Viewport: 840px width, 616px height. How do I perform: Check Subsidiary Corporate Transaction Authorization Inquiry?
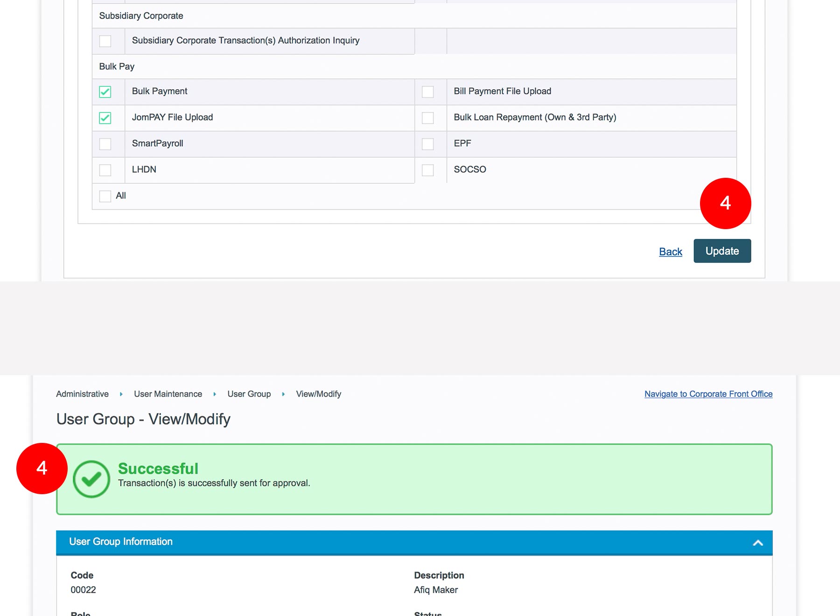105,41
